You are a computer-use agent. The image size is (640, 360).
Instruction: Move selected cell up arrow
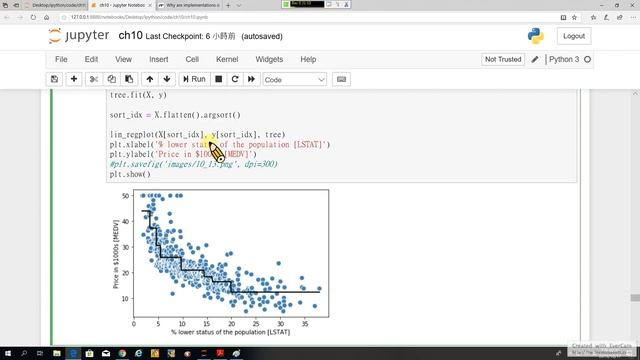(x=150, y=79)
